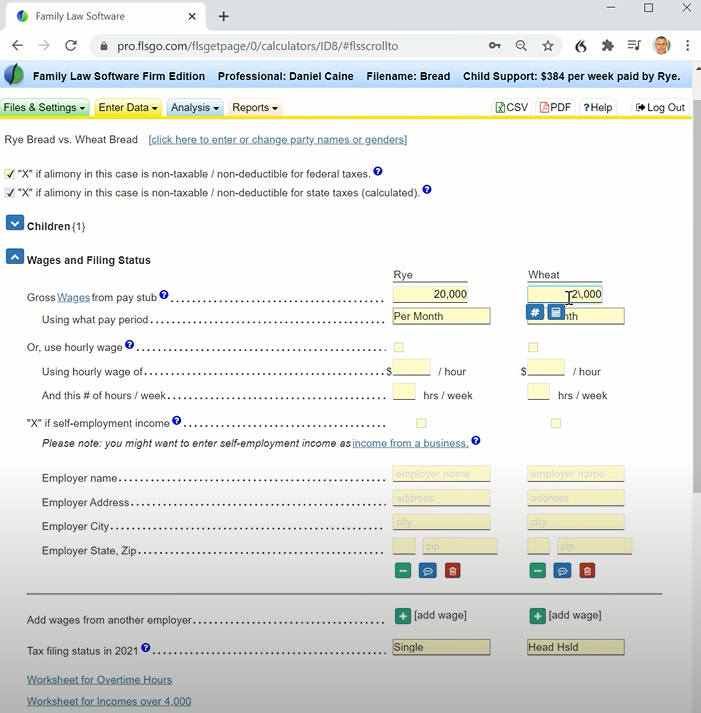701x713 pixels.
Task: Open calculator icon below Wheat wages field
Action: coord(556,313)
